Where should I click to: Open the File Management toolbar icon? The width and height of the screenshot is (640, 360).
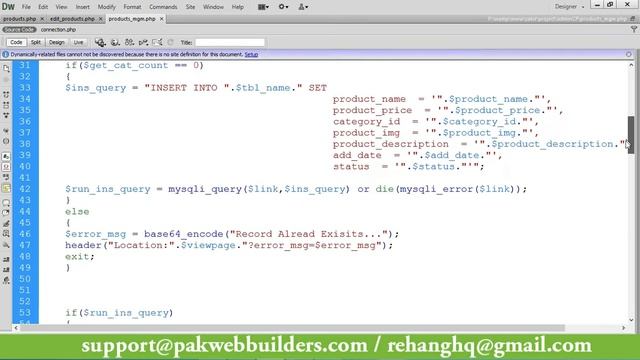click(x=130, y=42)
